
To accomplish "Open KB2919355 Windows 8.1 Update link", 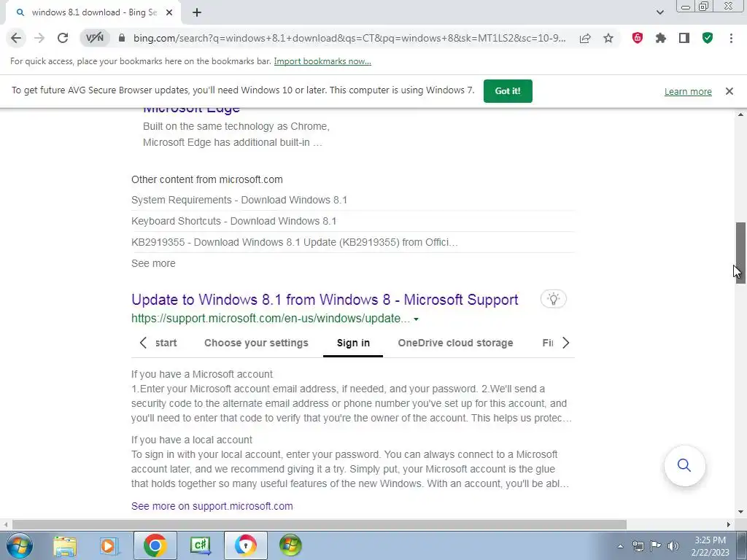I will point(295,242).
